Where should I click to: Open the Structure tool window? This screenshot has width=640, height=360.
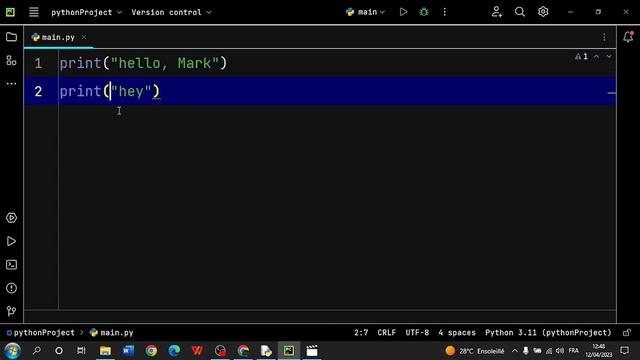pyautogui.click(x=11, y=60)
